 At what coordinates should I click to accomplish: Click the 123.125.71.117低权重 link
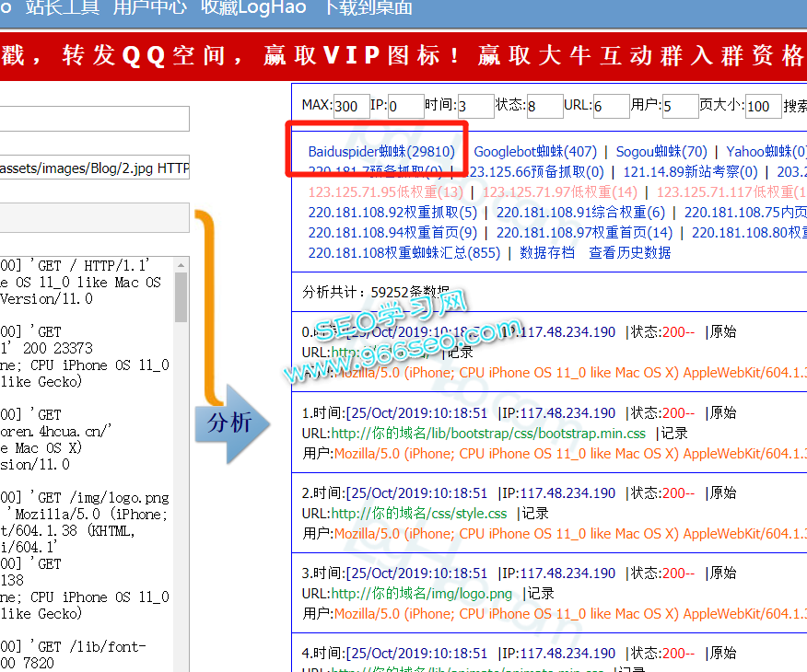tap(731, 191)
